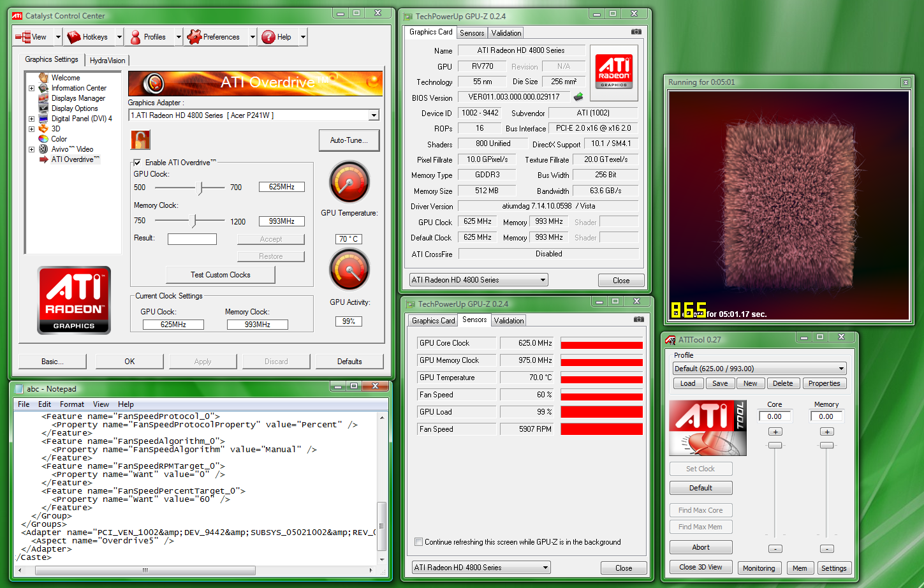The width and height of the screenshot is (924, 588).
Task: Click the Auto-Tune button
Action: tap(349, 140)
